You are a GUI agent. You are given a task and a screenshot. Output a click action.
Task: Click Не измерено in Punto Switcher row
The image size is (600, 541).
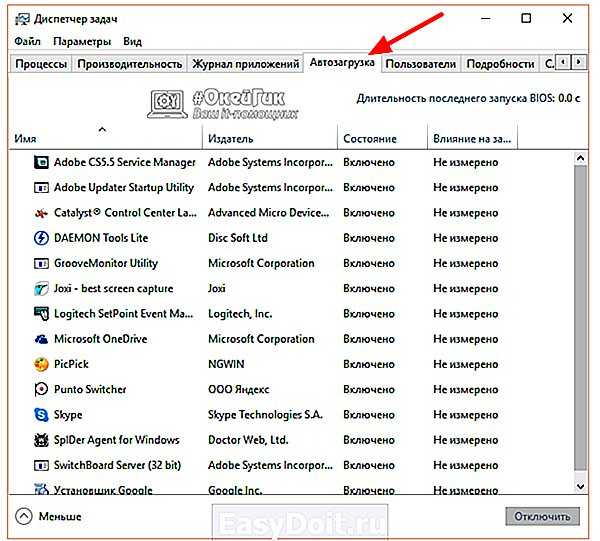pyautogui.click(x=466, y=389)
